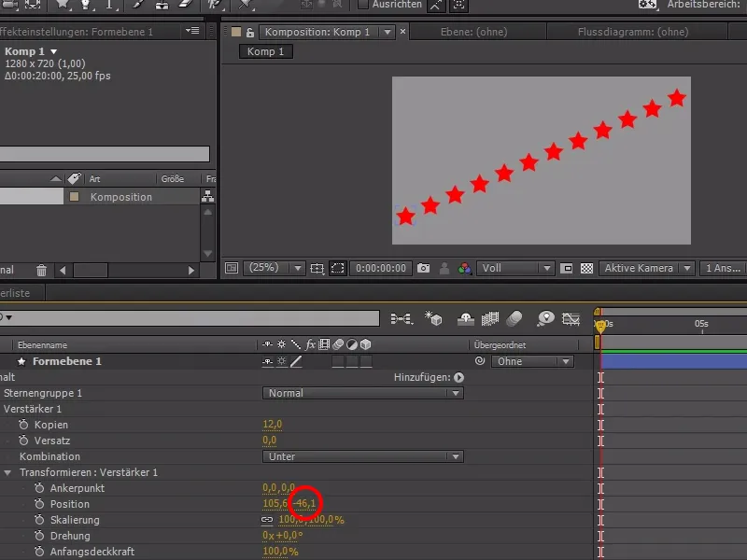
Task: Toggle the transparency grid icon
Action: pos(586,268)
